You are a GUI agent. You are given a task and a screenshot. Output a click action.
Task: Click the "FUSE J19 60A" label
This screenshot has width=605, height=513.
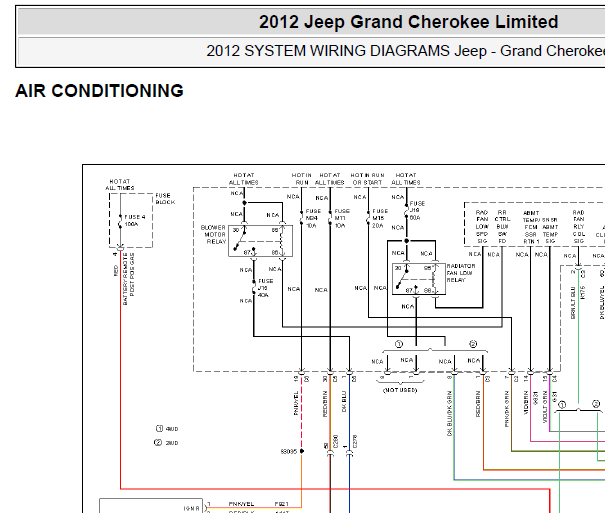pos(417,210)
